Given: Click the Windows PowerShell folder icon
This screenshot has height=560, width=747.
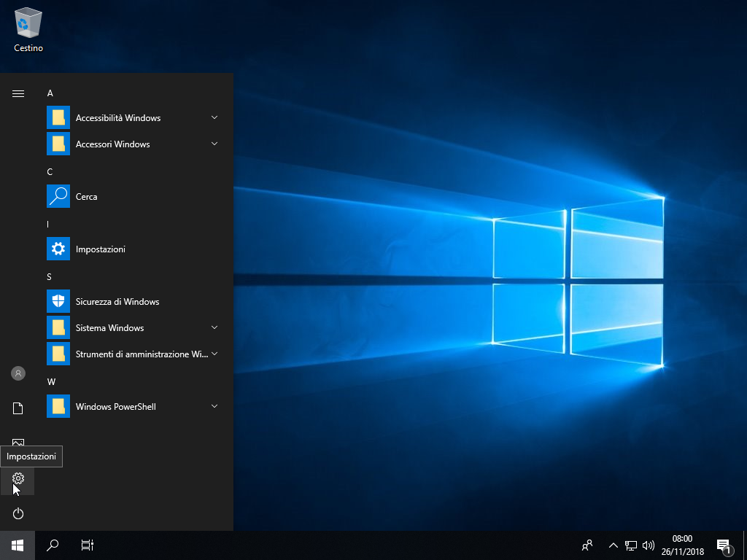Looking at the screenshot, I should click(x=58, y=406).
